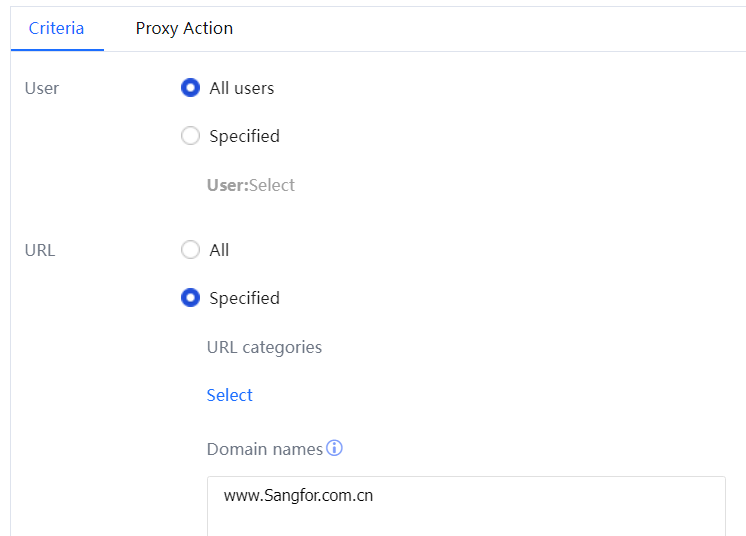Switch to the Criteria tab
The width and height of the screenshot is (746, 536).
coord(56,28)
